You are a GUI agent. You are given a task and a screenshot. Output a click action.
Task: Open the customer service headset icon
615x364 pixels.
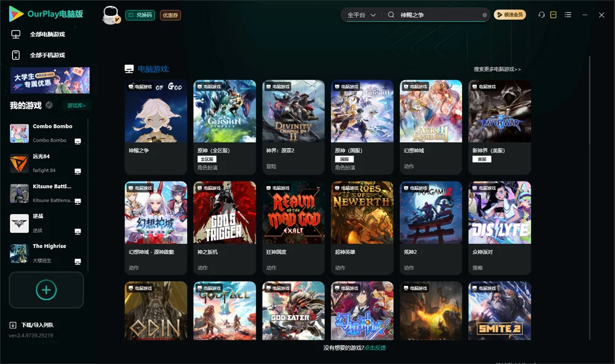point(542,15)
